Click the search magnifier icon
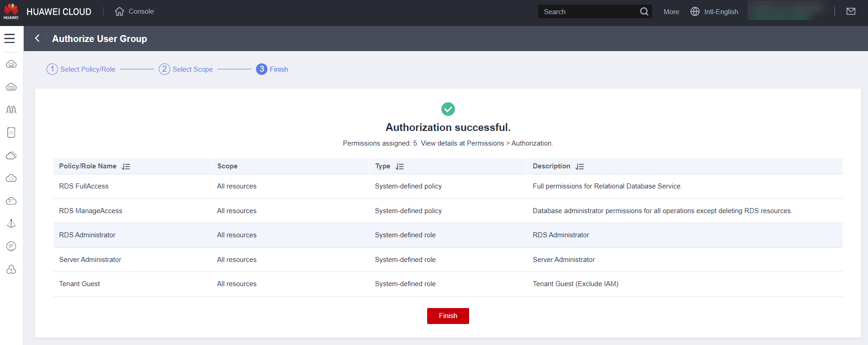868x345 pixels. [644, 11]
